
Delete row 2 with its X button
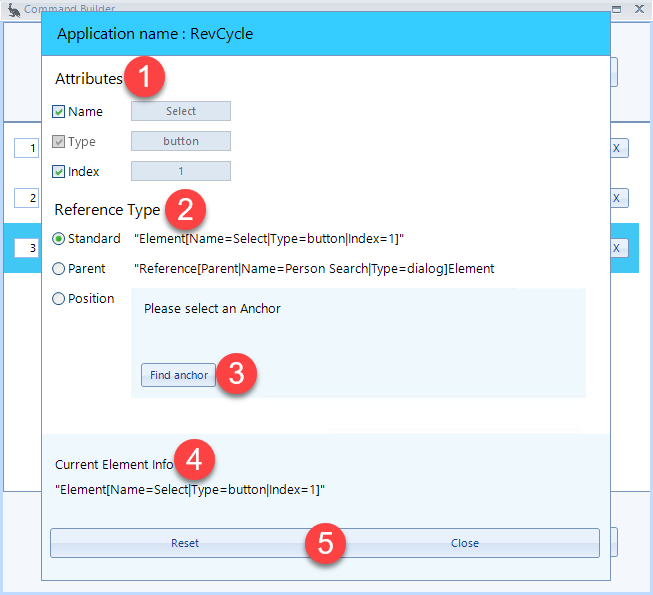[x=620, y=198]
